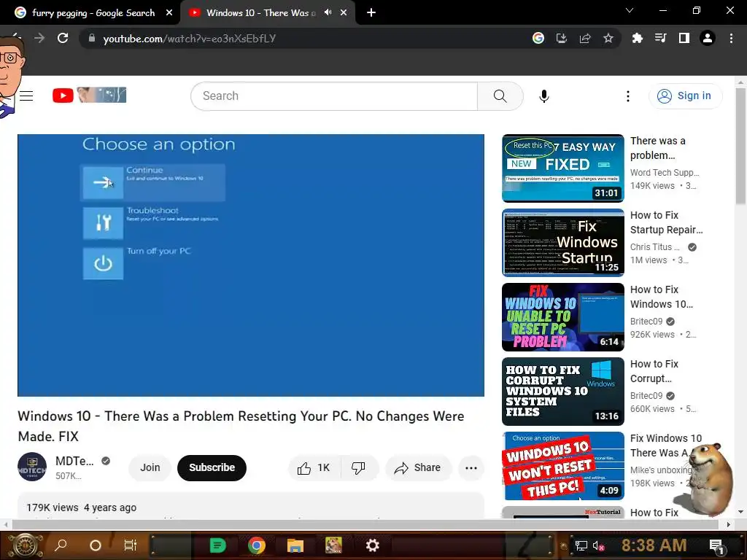The height and width of the screenshot is (560, 747).
Task: Open File Explorer from the taskbar
Action: pyautogui.click(x=295, y=545)
